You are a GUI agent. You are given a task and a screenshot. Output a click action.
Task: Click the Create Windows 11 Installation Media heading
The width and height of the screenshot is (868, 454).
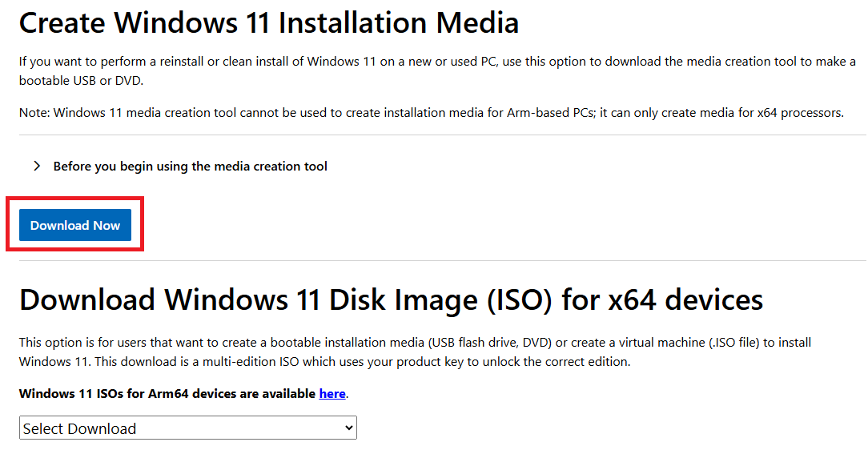[x=269, y=22]
